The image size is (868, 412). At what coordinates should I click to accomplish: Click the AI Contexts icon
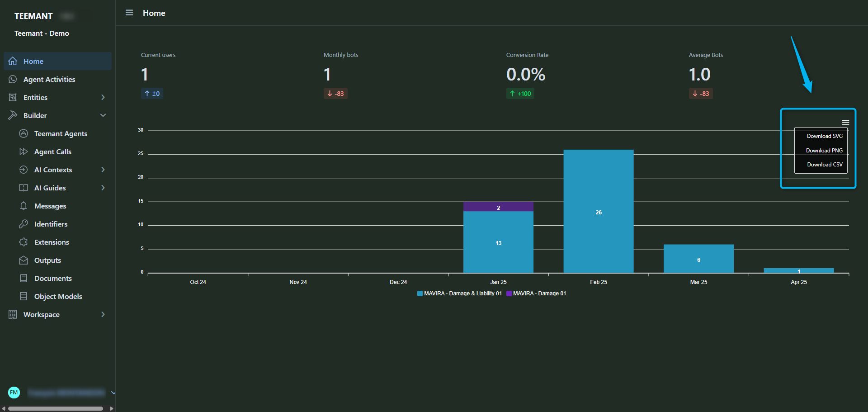tap(24, 170)
